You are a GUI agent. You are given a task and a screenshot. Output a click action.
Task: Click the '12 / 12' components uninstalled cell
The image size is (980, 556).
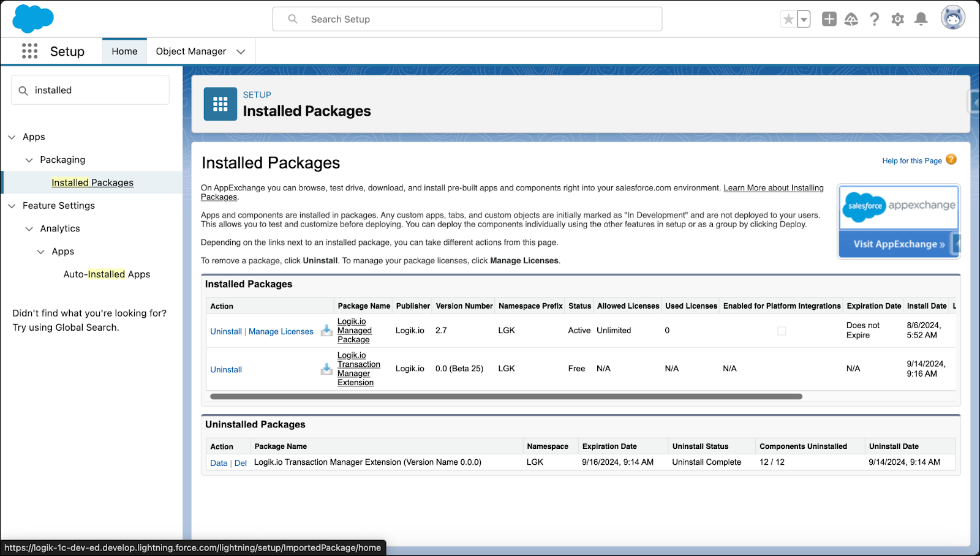(x=772, y=462)
